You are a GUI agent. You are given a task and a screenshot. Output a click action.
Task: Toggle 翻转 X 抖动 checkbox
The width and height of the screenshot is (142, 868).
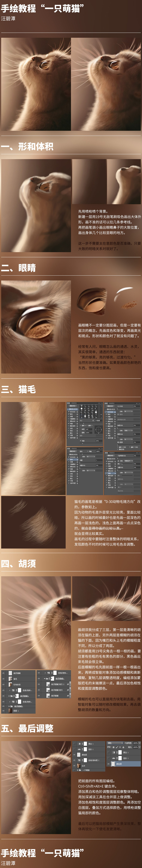click(x=118, y=448)
